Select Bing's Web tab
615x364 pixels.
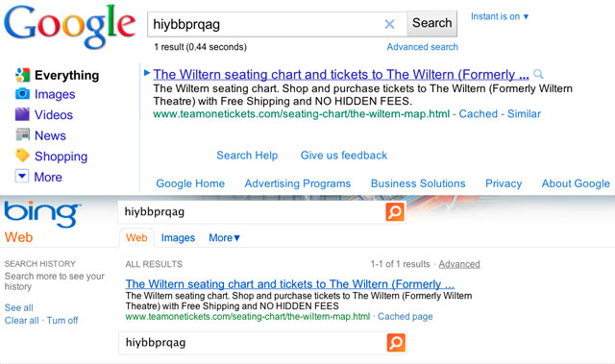click(136, 238)
